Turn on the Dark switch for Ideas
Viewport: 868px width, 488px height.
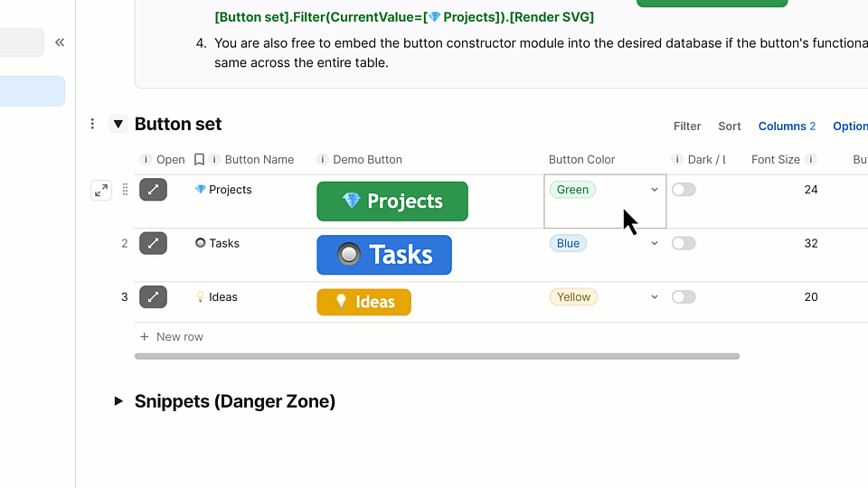pyautogui.click(x=684, y=296)
